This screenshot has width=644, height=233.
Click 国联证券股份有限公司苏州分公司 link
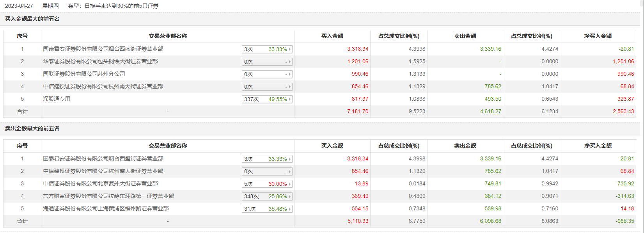click(x=84, y=74)
